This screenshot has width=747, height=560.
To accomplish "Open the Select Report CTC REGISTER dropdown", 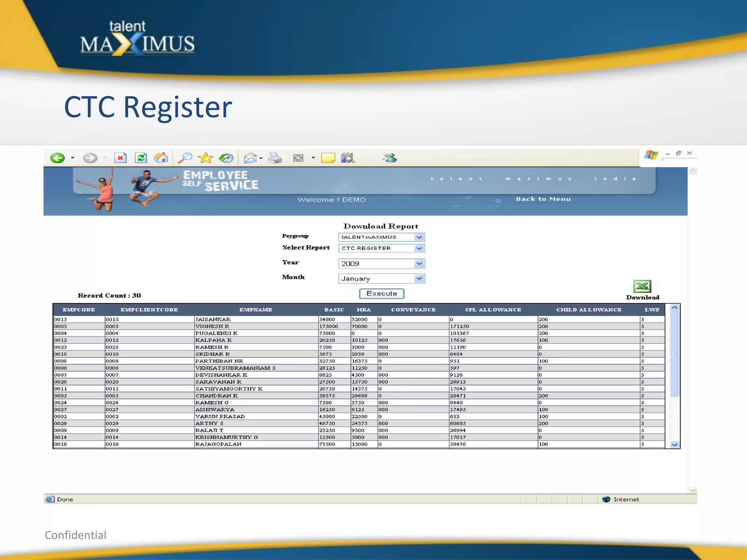I will point(382,248).
